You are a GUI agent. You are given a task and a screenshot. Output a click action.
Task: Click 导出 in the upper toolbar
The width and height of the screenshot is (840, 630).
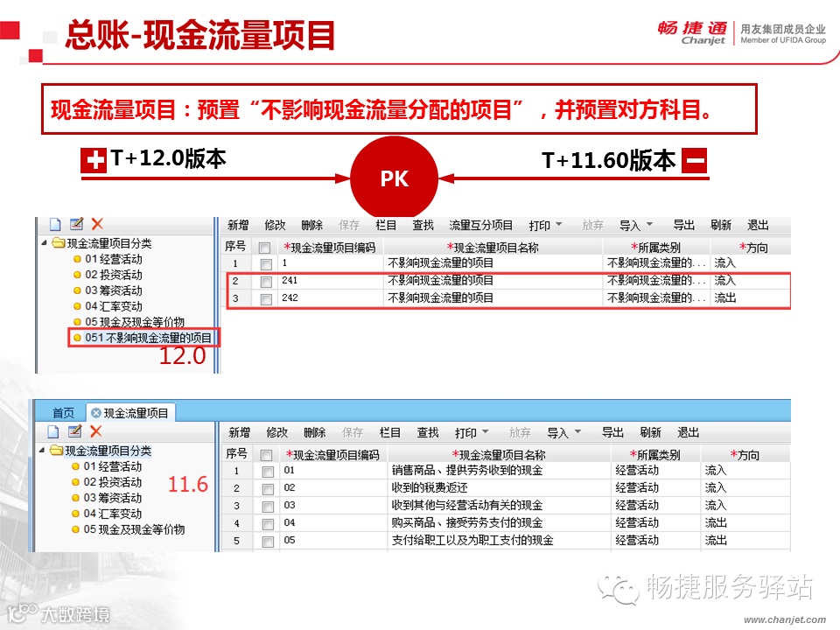point(683,225)
